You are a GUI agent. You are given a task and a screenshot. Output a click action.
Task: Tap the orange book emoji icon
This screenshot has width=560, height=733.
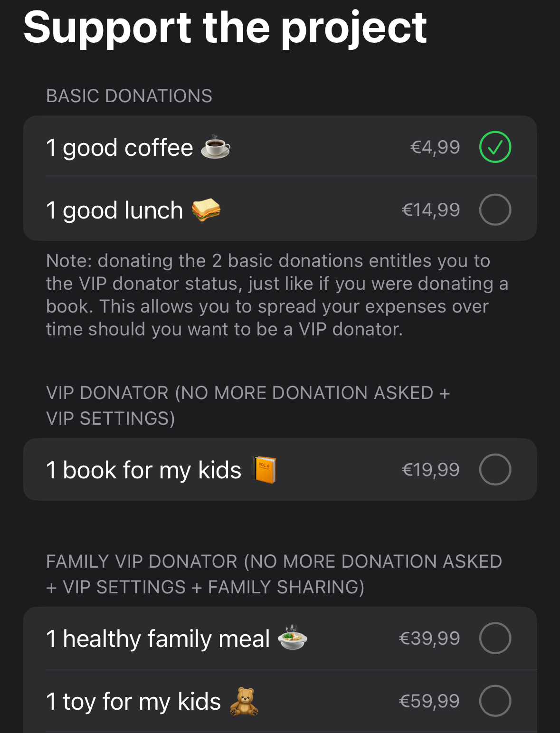pos(265,470)
